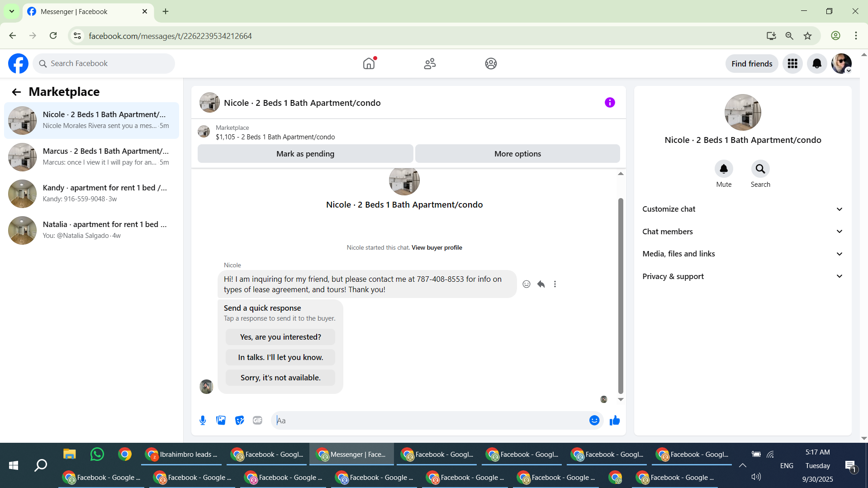The width and height of the screenshot is (868, 488).
Task: Search in conversation magnifier icon
Action: (760, 169)
